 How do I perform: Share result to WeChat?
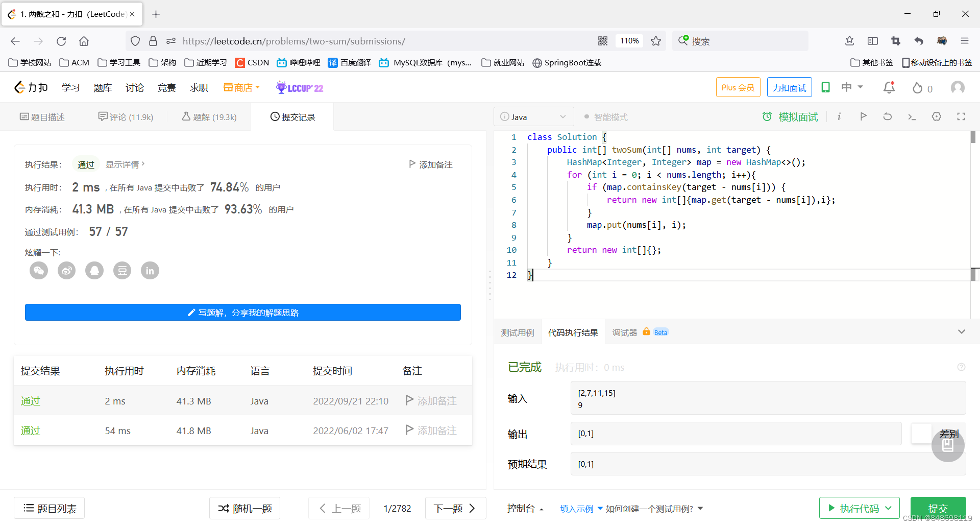coord(39,270)
